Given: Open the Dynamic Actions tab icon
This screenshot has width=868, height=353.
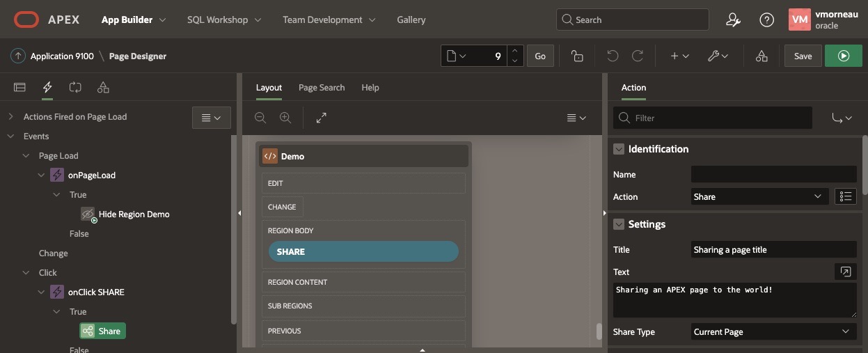Looking at the screenshot, I should (x=47, y=88).
